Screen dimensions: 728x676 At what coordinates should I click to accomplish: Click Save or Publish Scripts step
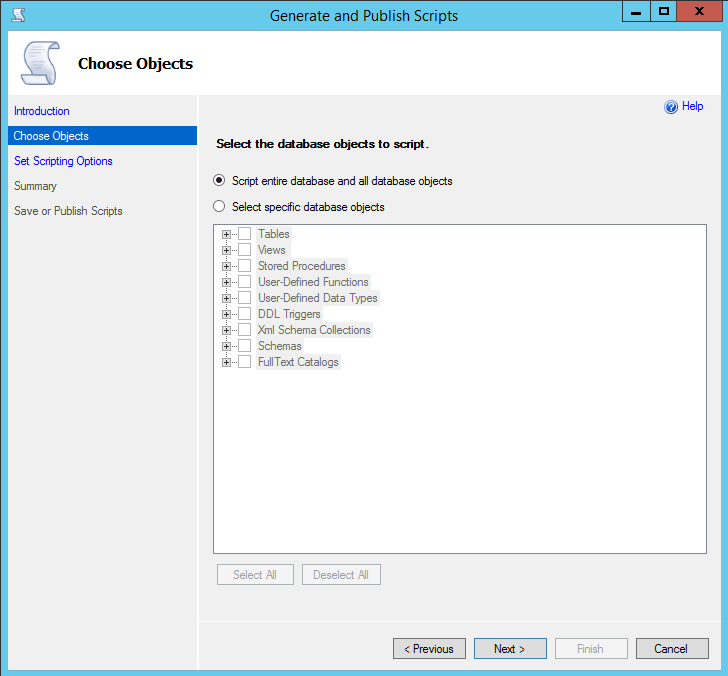[68, 211]
